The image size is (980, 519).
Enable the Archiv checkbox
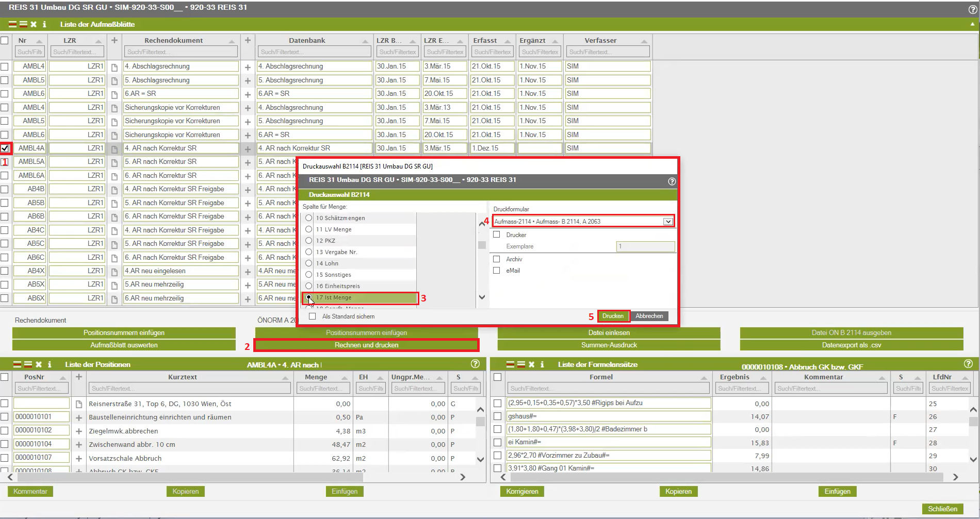497,259
